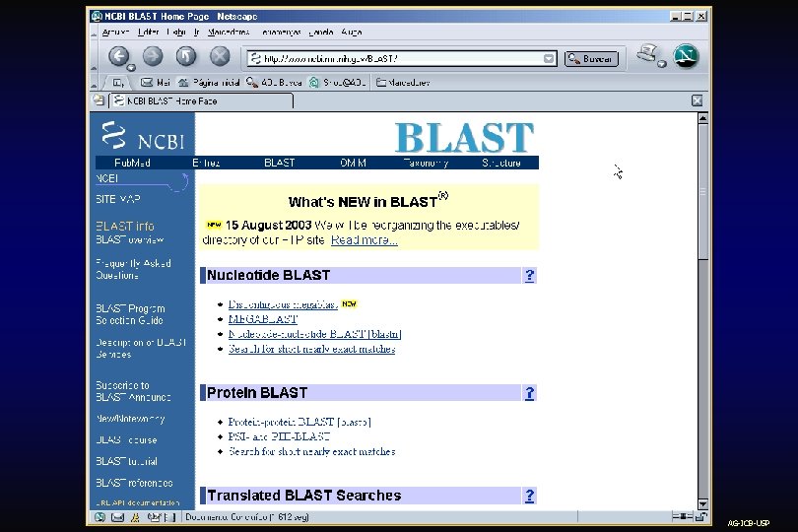
Task: Open the Marcadores menu
Action: [229, 33]
